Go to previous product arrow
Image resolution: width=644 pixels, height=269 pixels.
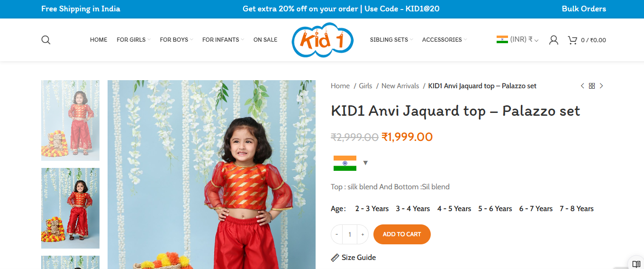[x=582, y=86]
